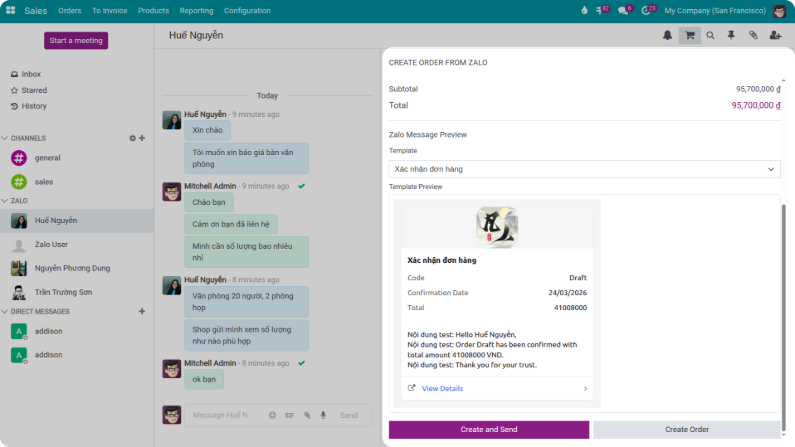Screen dimensions: 795x447
Task: Open the conversations icon in top bar
Action: pyautogui.click(x=624, y=11)
